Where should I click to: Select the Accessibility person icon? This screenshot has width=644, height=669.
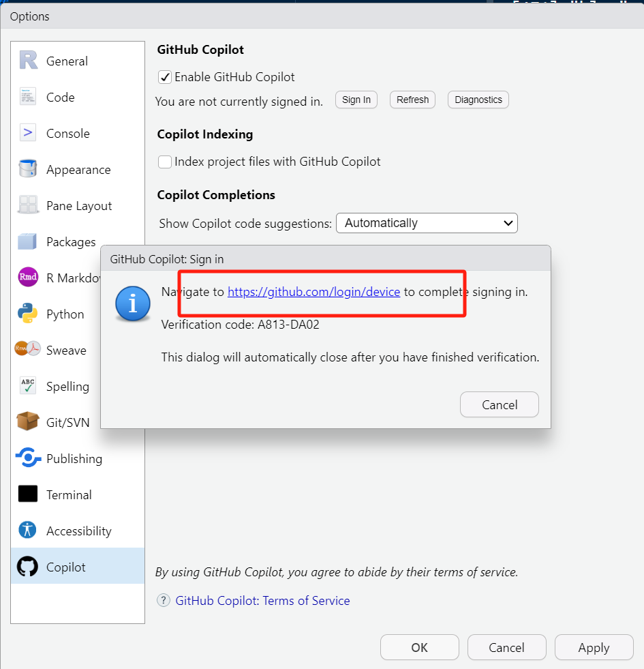click(28, 531)
